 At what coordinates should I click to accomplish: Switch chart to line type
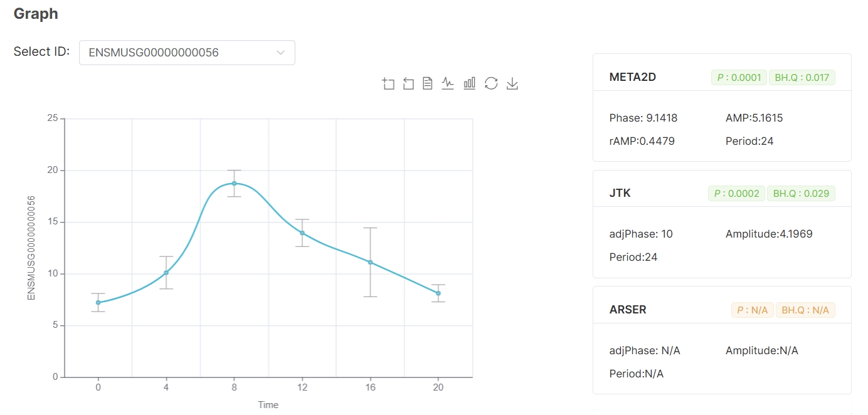point(448,83)
